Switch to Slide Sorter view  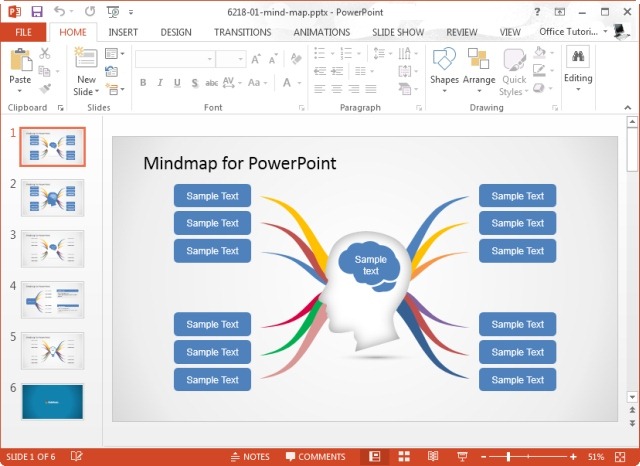point(404,456)
